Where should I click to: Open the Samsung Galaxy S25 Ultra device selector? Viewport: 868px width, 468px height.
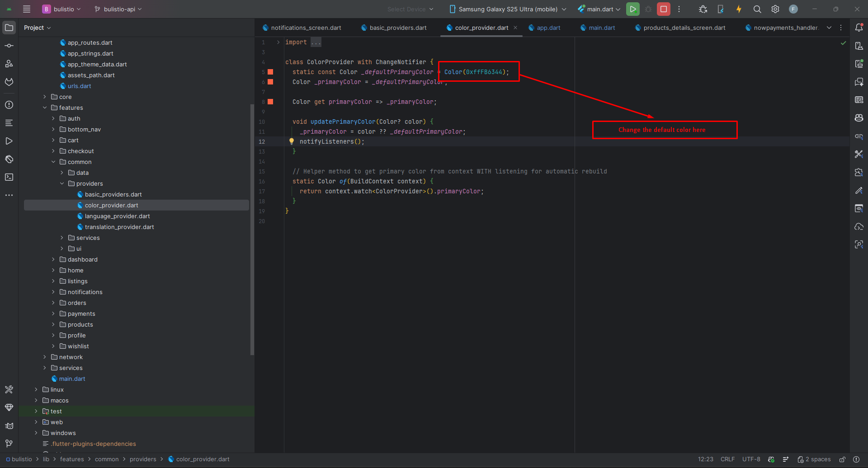pyautogui.click(x=507, y=9)
